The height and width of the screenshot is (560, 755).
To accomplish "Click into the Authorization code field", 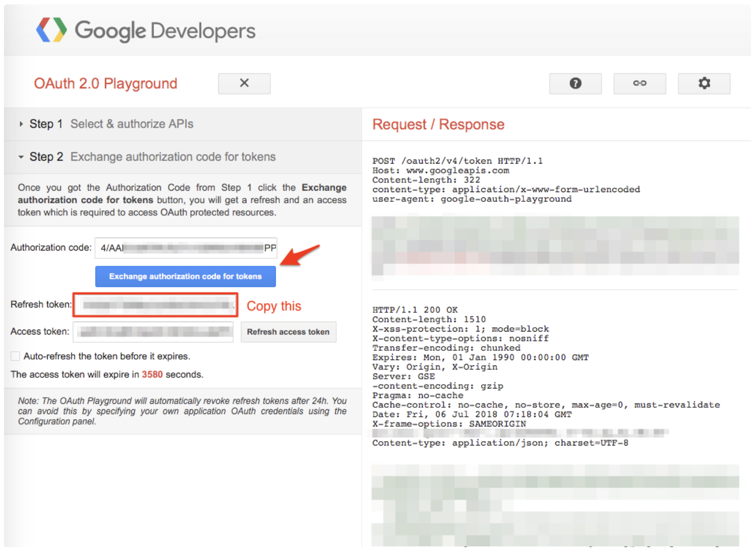I will (186, 248).
